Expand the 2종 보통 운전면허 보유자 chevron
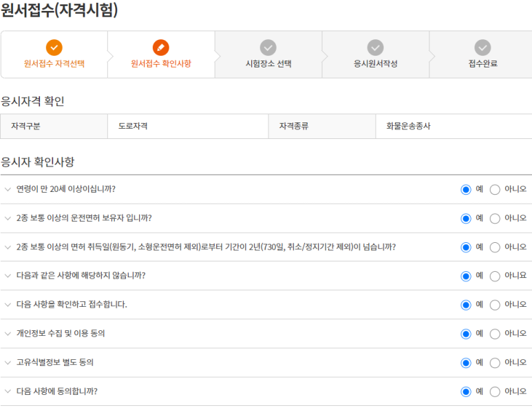 pyautogui.click(x=8, y=218)
